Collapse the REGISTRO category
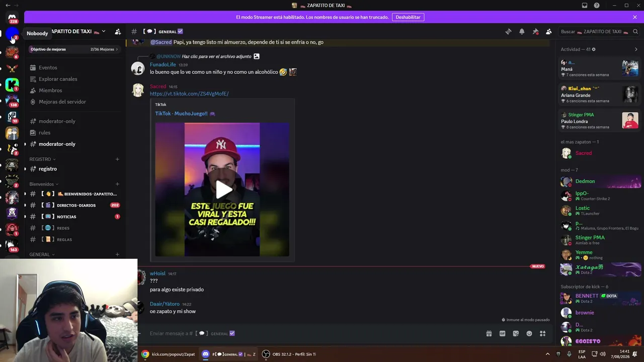This screenshot has height=362, width=644. 42,159
